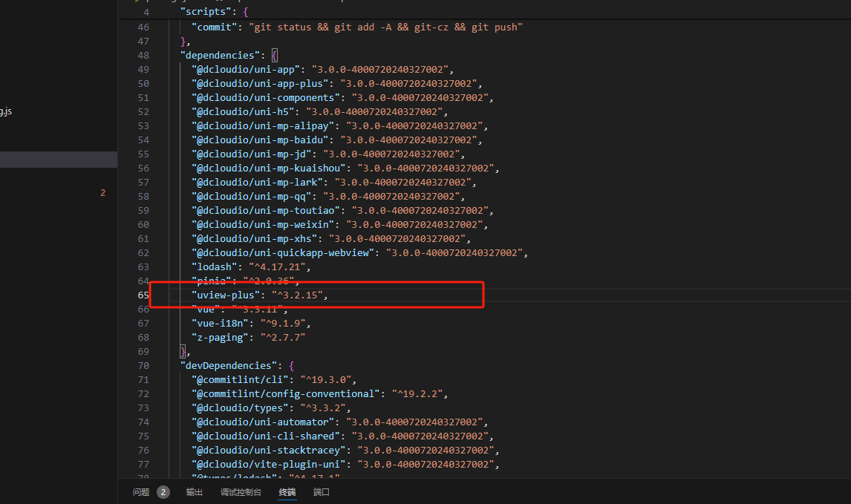This screenshot has width=851, height=504.
Task: Open the g.js file from the sidebar
Action: coord(6,111)
